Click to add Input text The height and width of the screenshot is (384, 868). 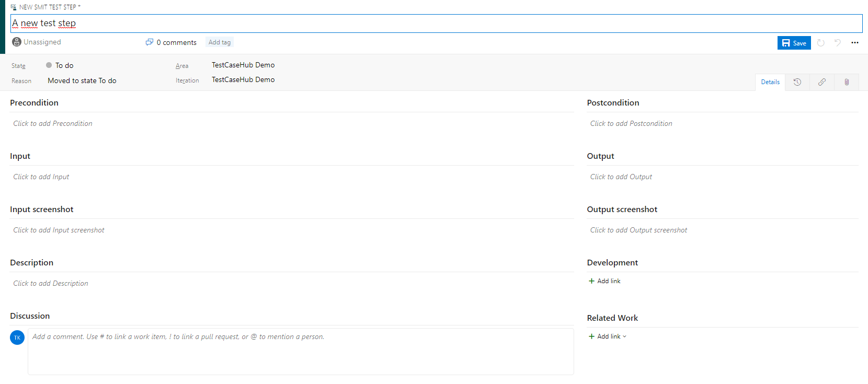(x=41, y=177)
